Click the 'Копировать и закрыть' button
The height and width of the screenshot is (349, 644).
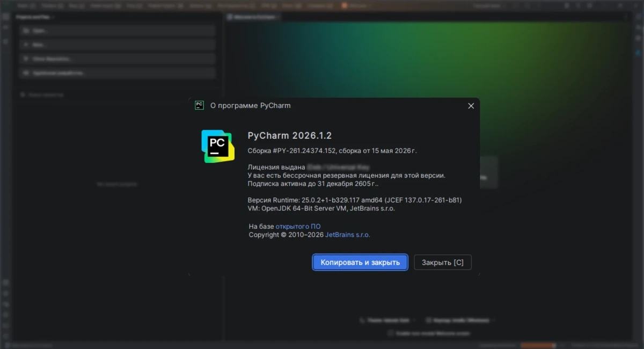pyautogui.click(x=360, y=263)
